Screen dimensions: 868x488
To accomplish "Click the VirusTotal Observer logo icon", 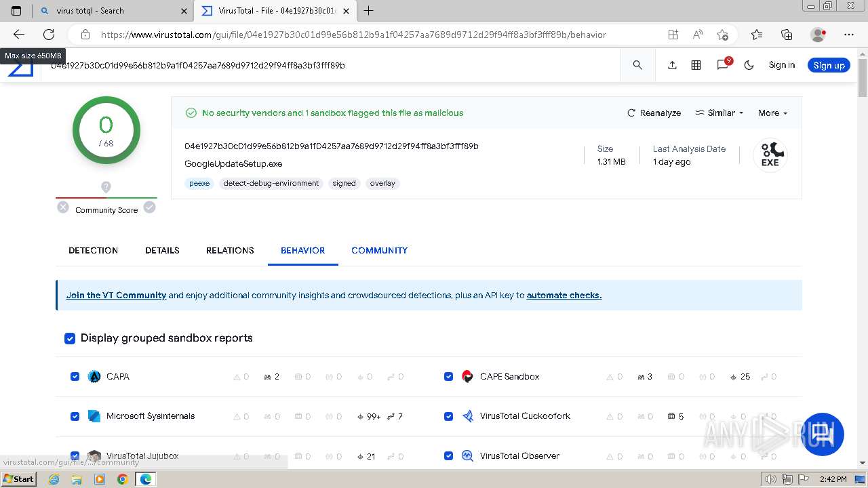I will (467, 456).
